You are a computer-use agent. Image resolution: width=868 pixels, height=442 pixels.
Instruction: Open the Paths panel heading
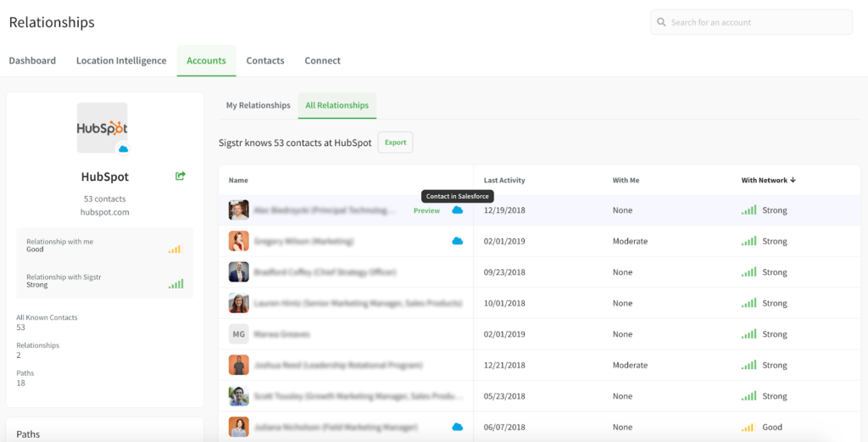point(28,434)
